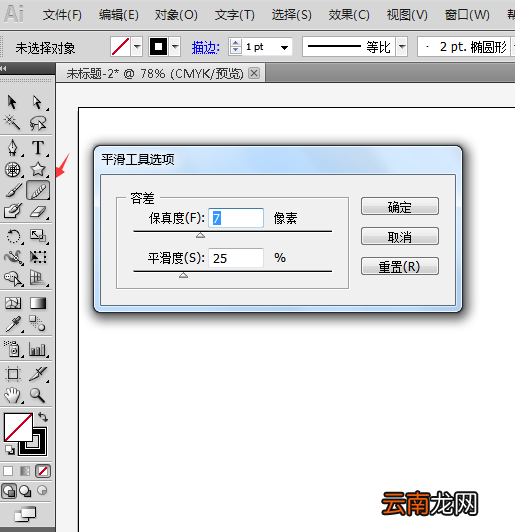Pick the Rotate tool
The height and width of the screenshot is (532, 515).
[x=14, y=236]
